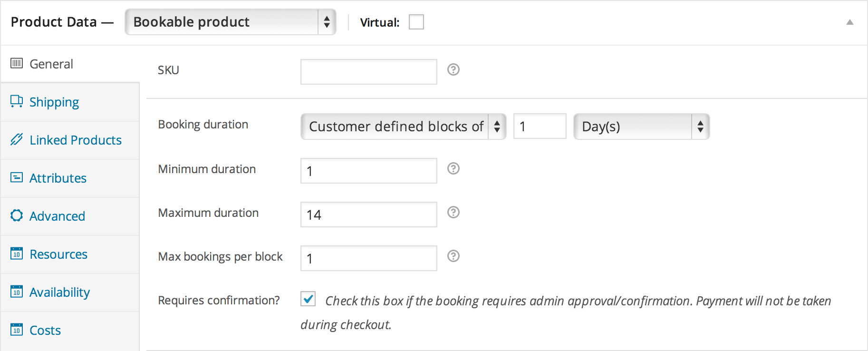Screen dimensions: 868x351
Task: Enable the Virtual checkbox
Action: point(416,22)
